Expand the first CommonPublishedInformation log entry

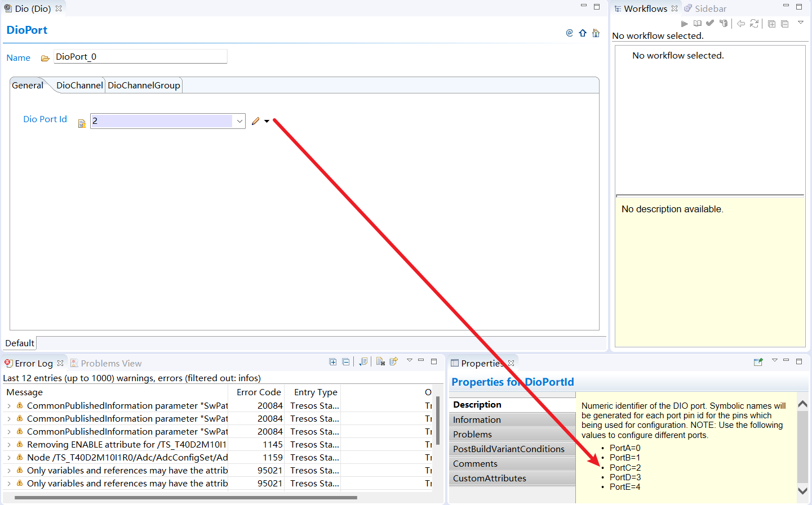click(9, 406)
